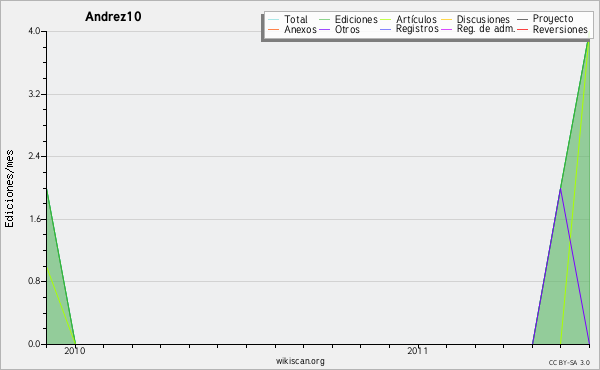This screenshot has height=370, width=600.
Task: Click the chart title Andrez10
Action: coord(113,16)
